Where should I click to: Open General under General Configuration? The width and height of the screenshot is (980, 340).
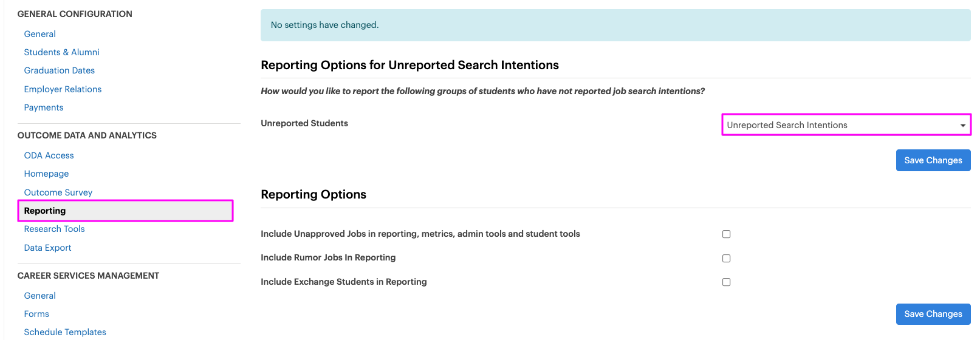click(x=39, y=34)
